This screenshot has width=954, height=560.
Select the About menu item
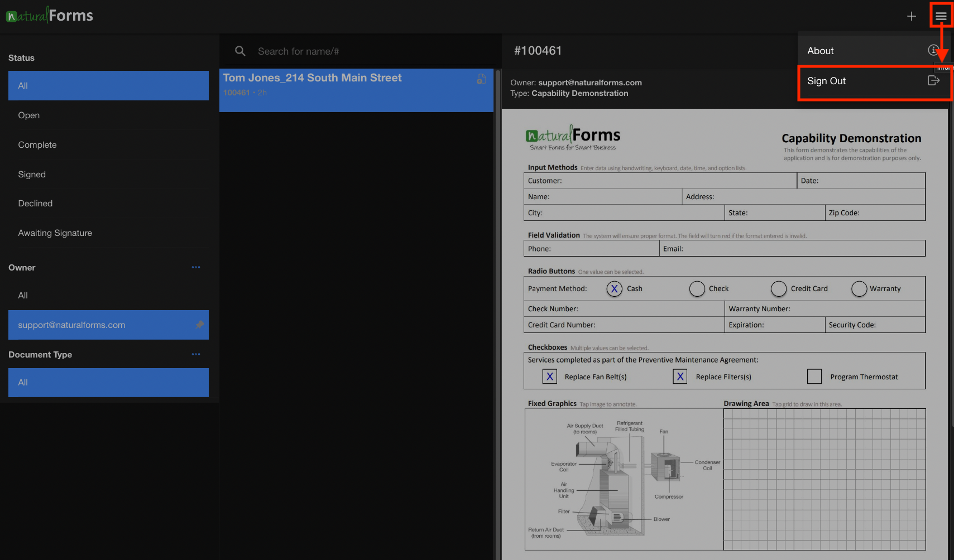[874, 51]
